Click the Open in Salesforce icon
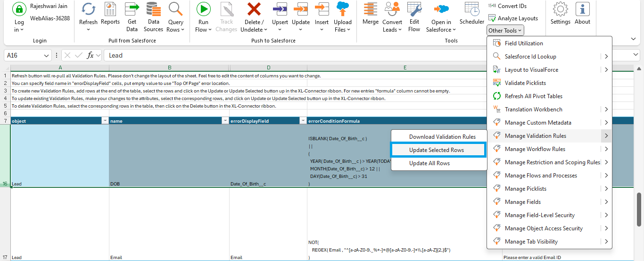The height and width of the screenshot is (261, 644). (x=441, y=9)
